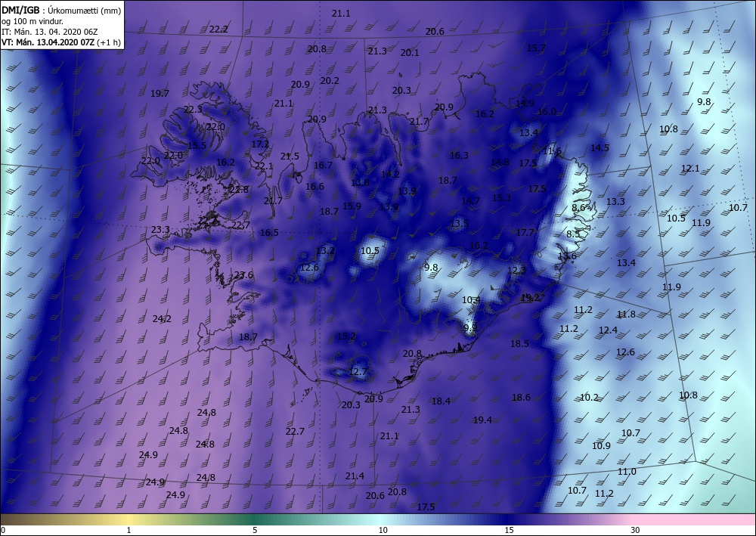Click the map value '19.4'
756x536 pixels.
point(482,420)
